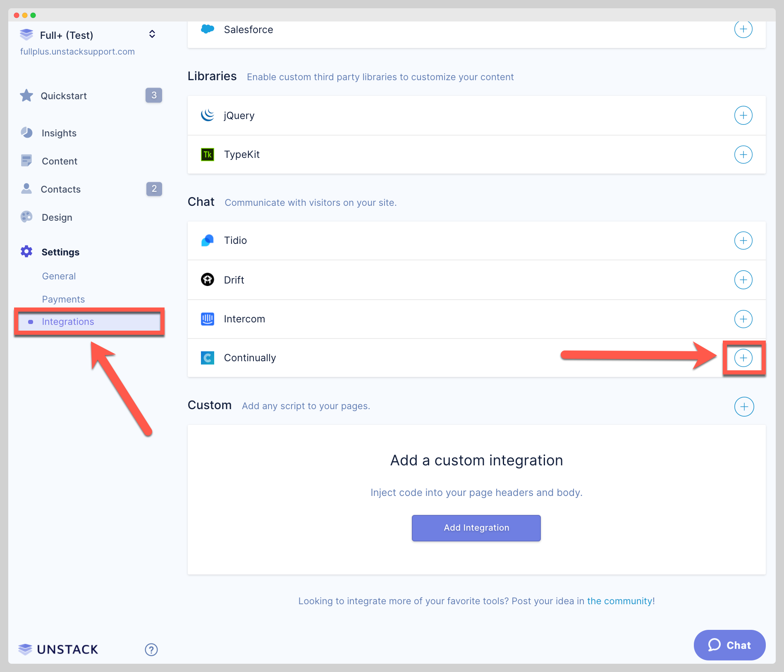Screen dimensions: 784x672
Task: Add the jQuery library with plus icon
Action: (x=743, y=115)
